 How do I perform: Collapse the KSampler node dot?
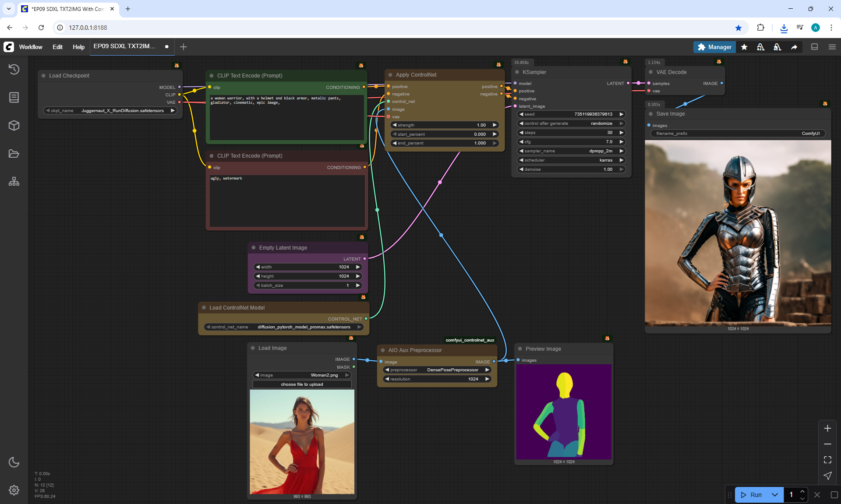pos(517,72)
